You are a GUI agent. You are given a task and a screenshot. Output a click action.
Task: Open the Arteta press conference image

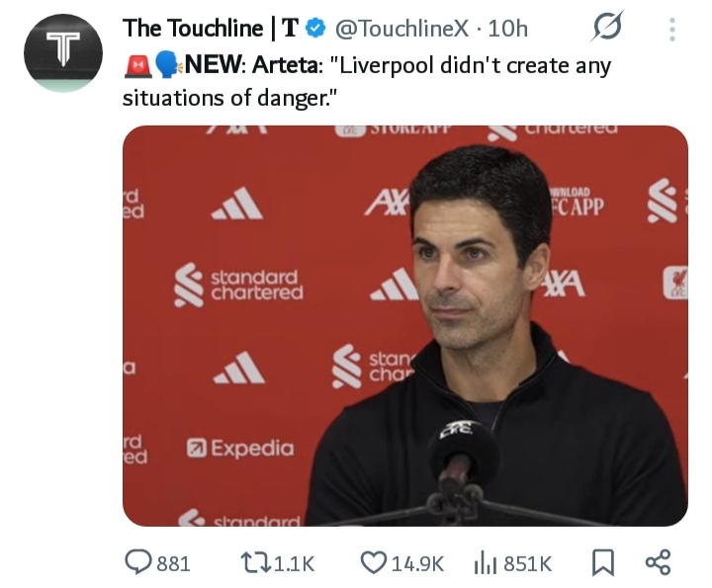405,326
